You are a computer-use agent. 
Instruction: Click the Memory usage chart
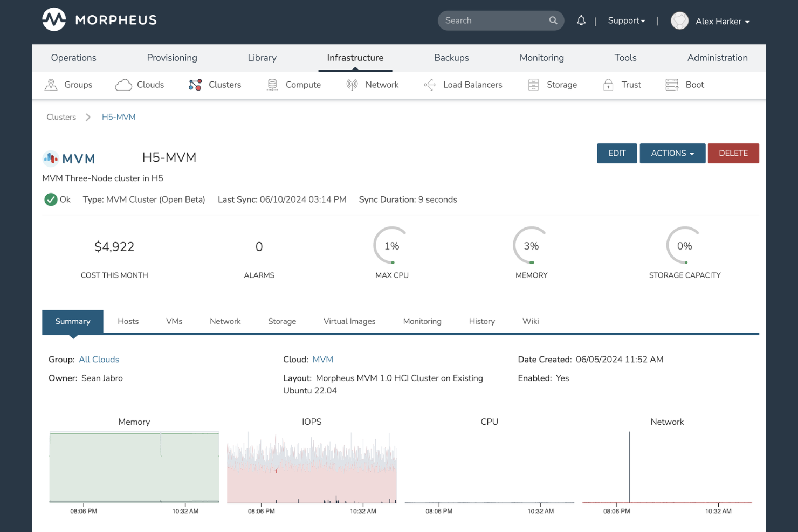[x=134, y=467]
